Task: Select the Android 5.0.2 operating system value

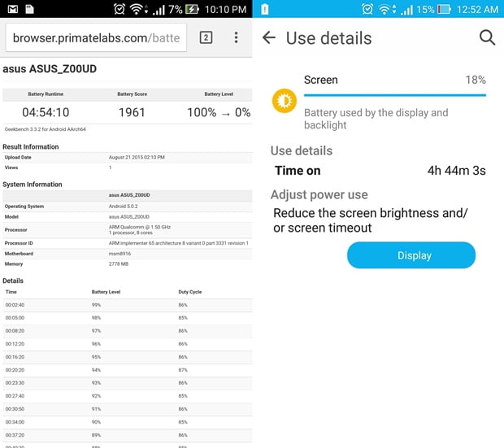Action: click(123, 207)
